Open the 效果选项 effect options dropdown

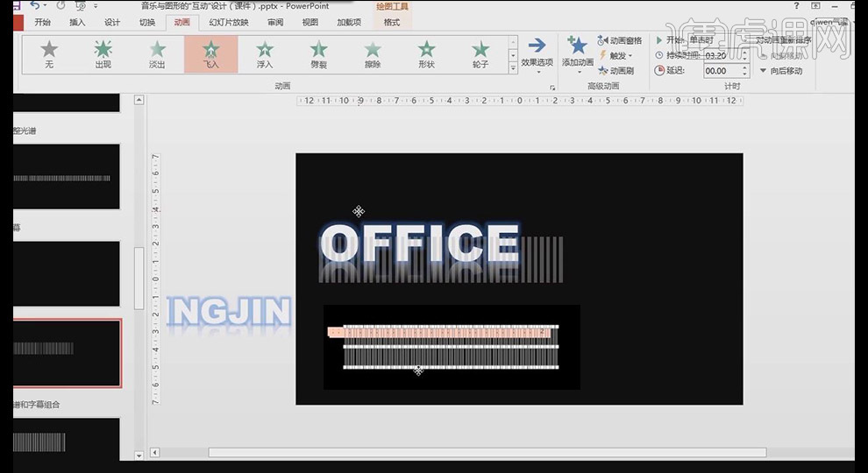pos(537,54)
